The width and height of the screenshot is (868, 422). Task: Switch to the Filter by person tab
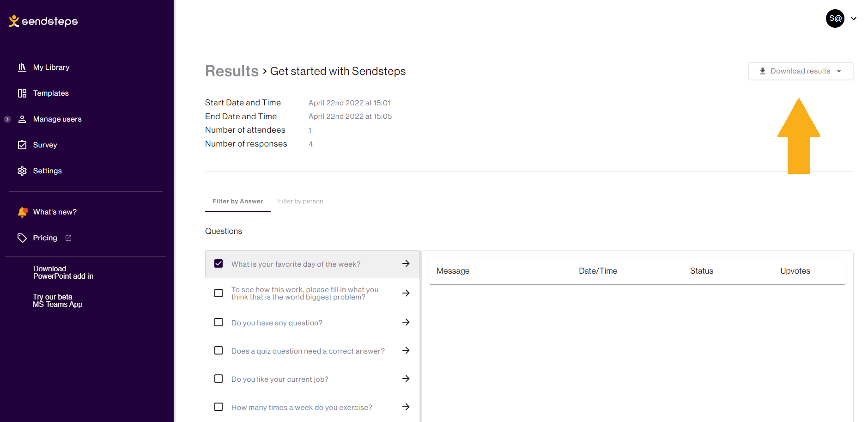pyautogui.click(x=301, y=201)
